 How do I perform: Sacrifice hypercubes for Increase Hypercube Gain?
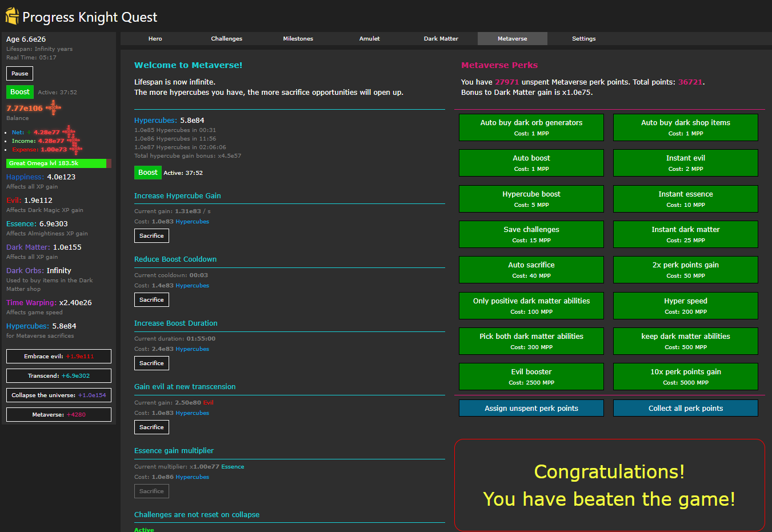(151, 236)
